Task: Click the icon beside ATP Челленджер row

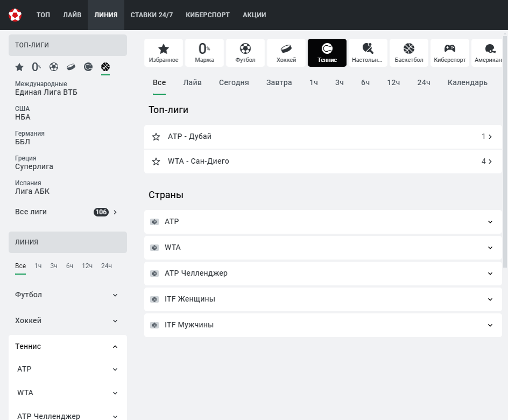Action: coord(154,274)
